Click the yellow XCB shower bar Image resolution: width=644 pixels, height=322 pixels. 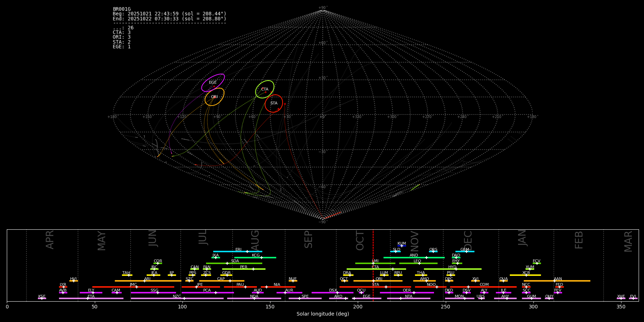point(525,275)
